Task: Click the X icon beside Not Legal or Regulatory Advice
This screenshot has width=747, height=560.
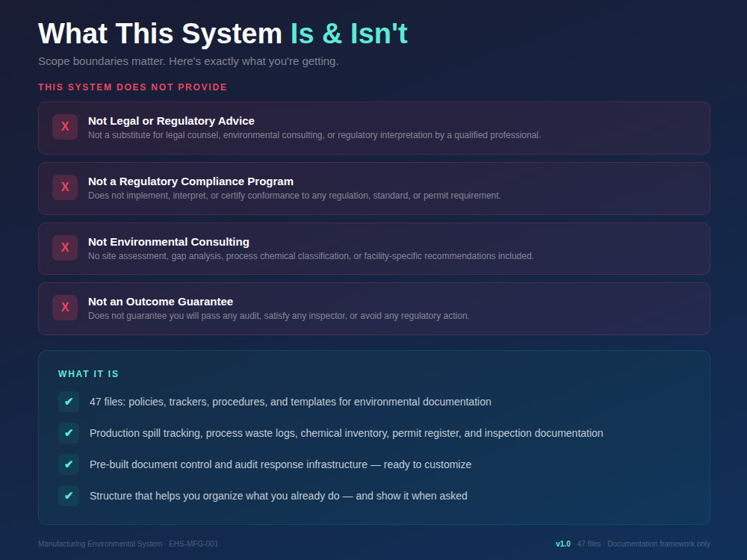Action: pos(65,127)
